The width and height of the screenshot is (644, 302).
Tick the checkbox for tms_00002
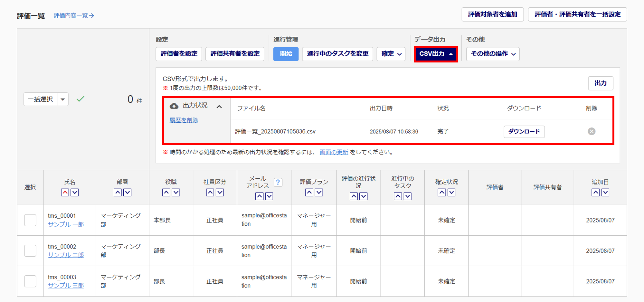tap(30, 251)
